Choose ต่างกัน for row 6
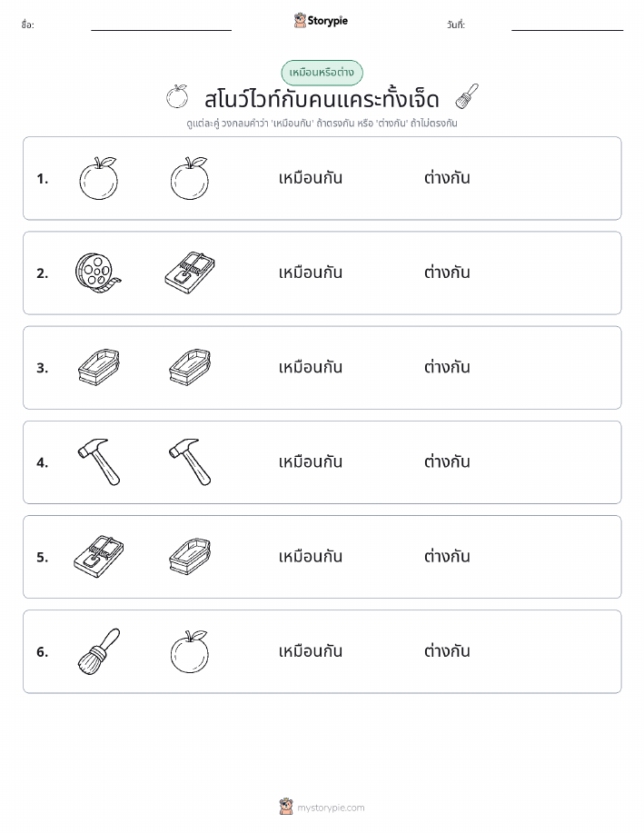 [447, 650]
